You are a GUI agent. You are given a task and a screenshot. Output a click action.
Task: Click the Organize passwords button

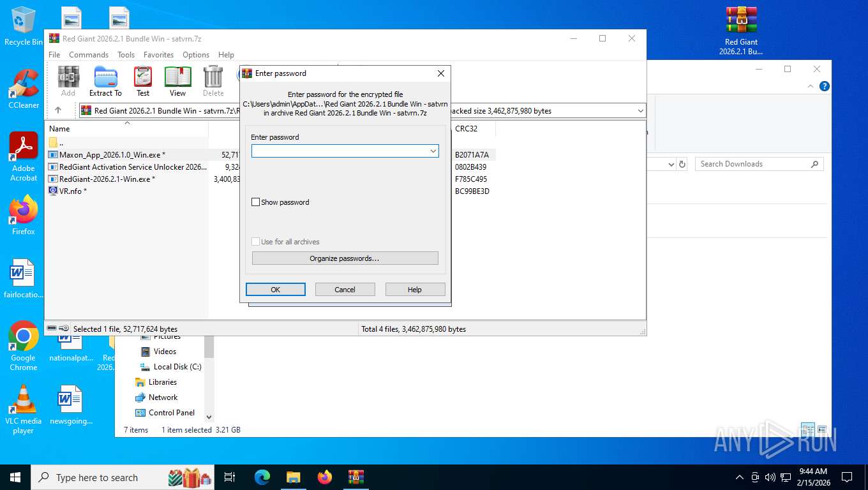point(345,258)
